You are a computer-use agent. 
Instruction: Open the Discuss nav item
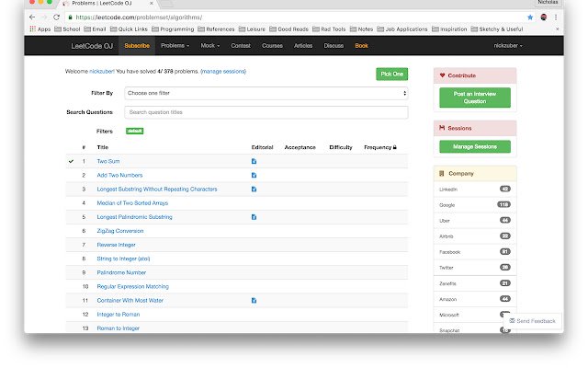coord(334,45)
